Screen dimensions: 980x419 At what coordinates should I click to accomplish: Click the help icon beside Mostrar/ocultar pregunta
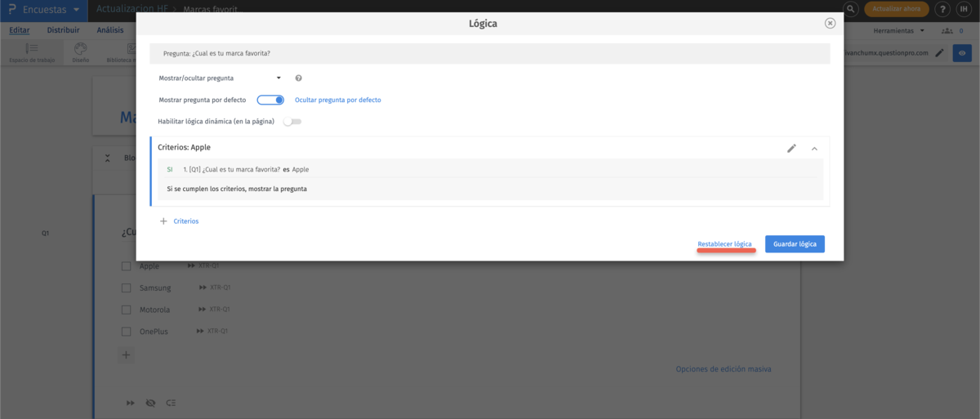299,78
